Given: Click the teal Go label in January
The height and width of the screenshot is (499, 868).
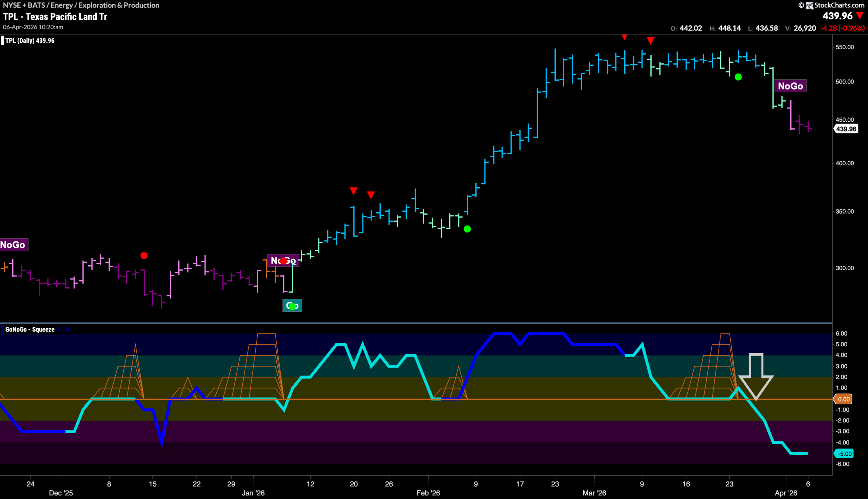Looking at the screenshot, I should pyautogui.click(x=292, y=305).
